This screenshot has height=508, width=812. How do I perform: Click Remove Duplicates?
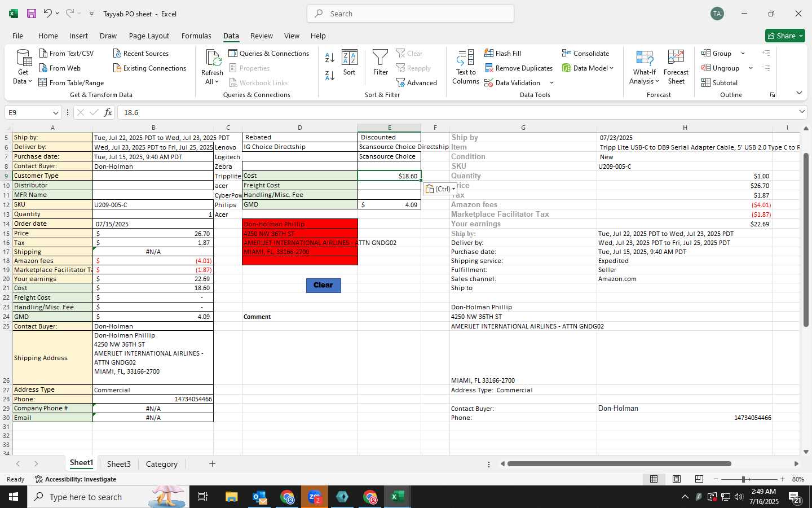click(x=518, y=68)
